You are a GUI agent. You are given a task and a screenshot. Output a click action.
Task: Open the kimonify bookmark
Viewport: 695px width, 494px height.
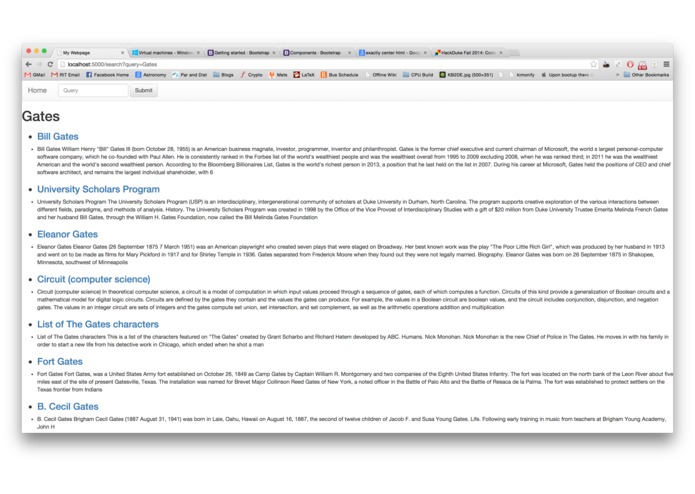[522, 75]
